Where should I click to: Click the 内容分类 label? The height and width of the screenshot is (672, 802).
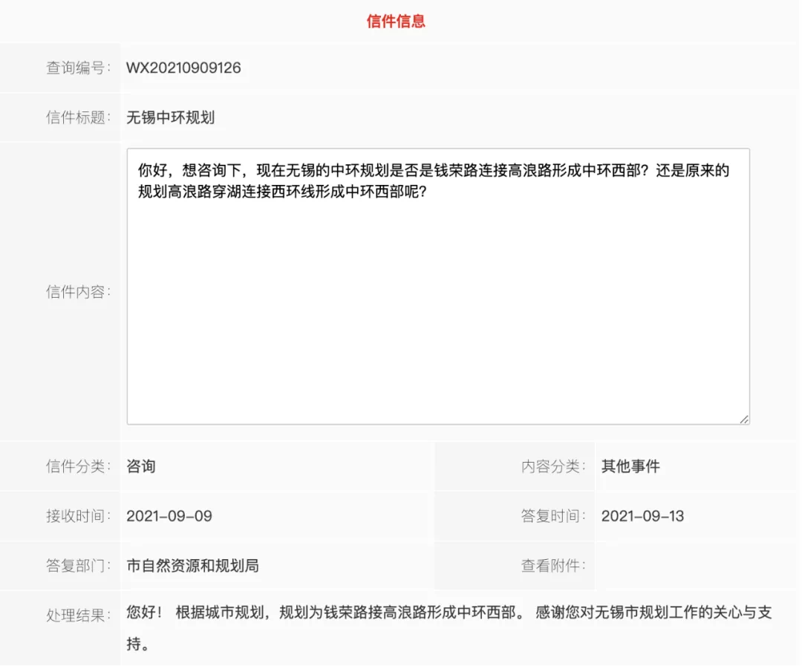(x=552, y=467)
